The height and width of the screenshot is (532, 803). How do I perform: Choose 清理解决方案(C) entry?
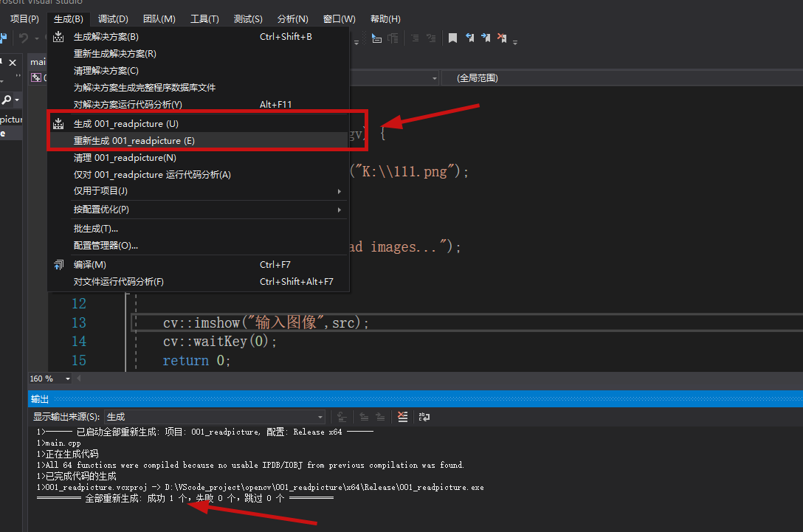tap(199, 71)
